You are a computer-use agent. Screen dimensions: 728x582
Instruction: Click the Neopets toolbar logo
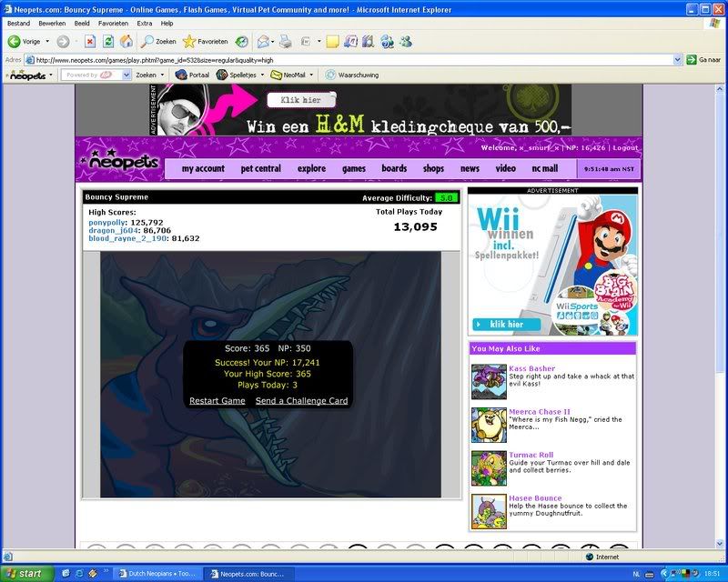coord(27,75)
